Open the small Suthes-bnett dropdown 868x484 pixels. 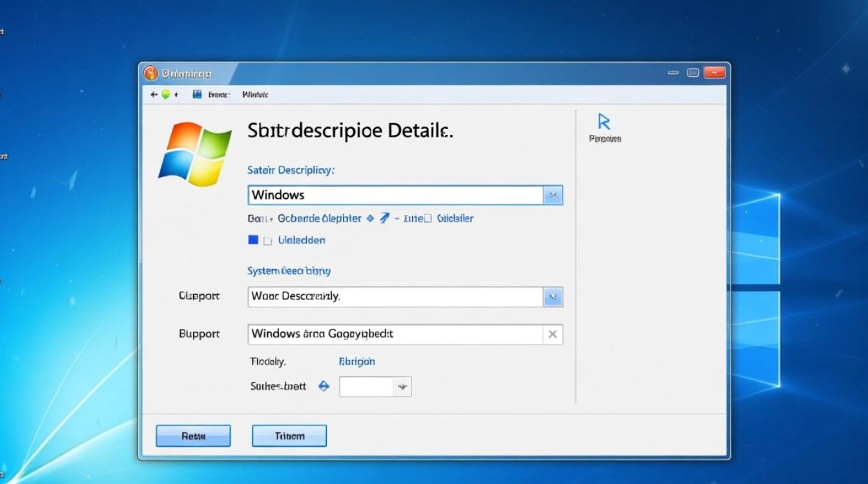(x=402, y=387)
